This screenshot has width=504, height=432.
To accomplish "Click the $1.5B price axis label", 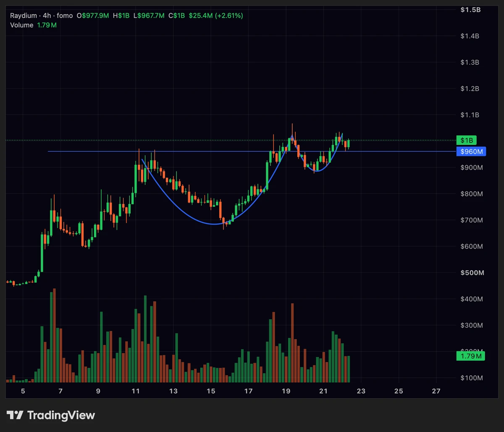I will (x=470, y=10).
